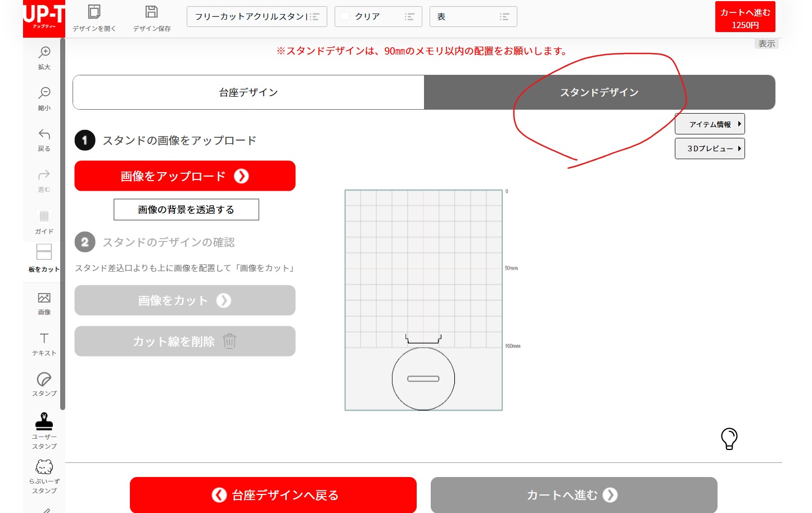Open the 板をカット panel

[x=44, y=258]
